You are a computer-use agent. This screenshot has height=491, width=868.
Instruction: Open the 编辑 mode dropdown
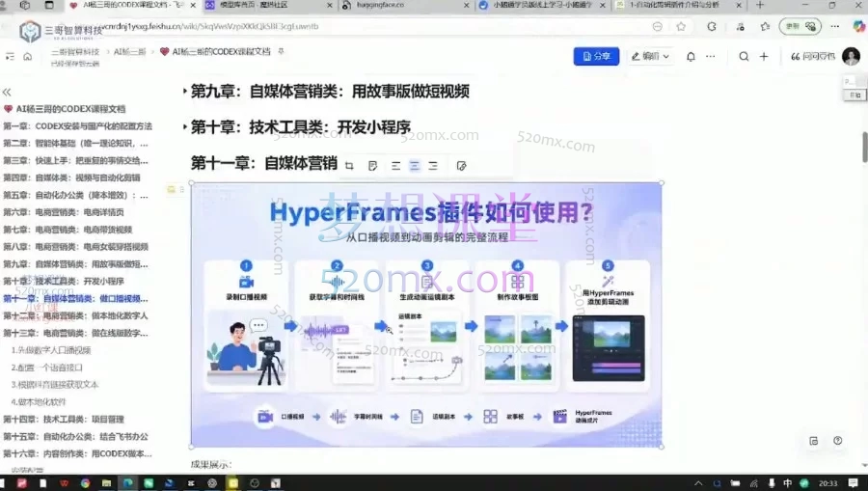coord(650,56)
